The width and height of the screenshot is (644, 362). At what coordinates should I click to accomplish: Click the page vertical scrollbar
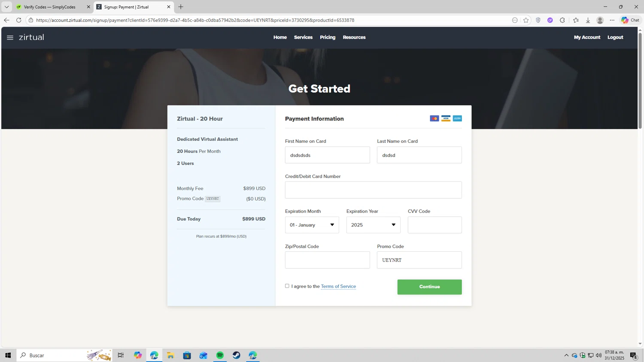[640, 81]
